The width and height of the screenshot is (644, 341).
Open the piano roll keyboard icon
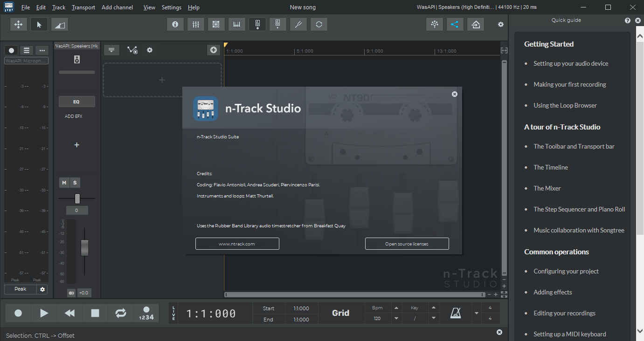tap(237, 25)
